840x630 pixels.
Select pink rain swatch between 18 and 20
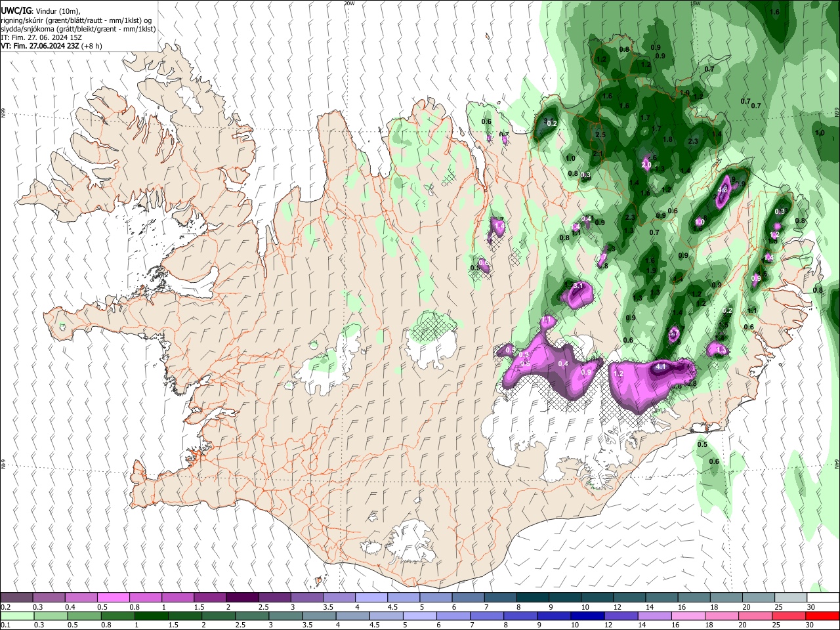pos(721,616)
